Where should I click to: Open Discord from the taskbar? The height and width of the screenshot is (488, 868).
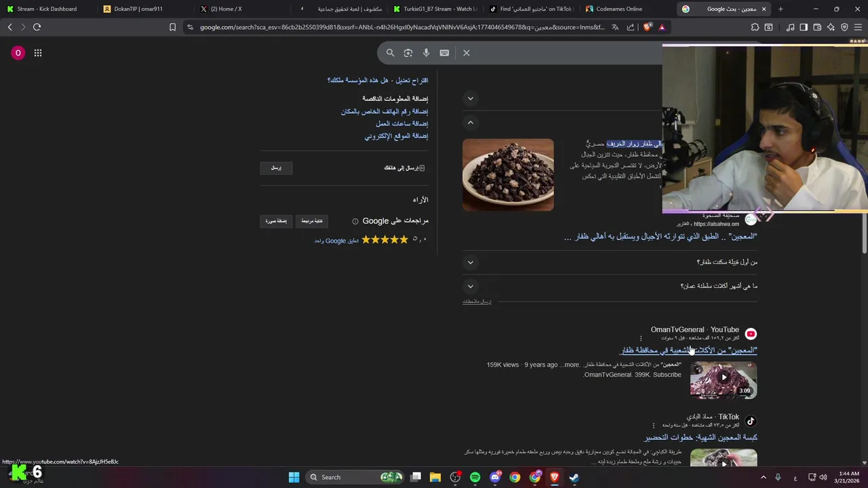coord(495,477)
